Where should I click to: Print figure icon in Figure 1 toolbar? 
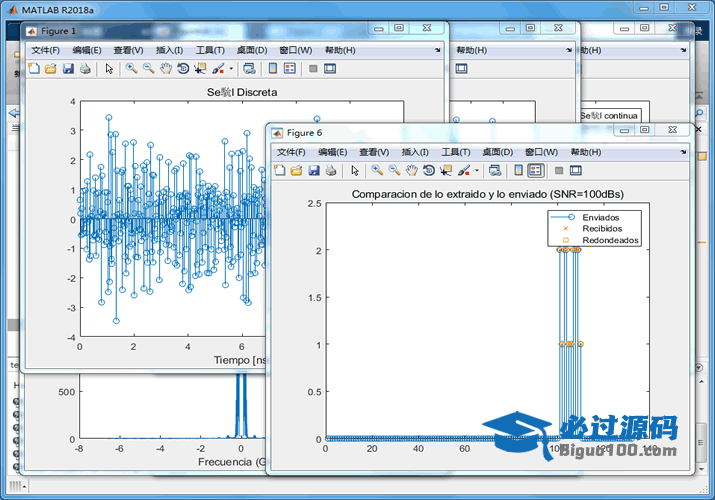coord(85,69)
